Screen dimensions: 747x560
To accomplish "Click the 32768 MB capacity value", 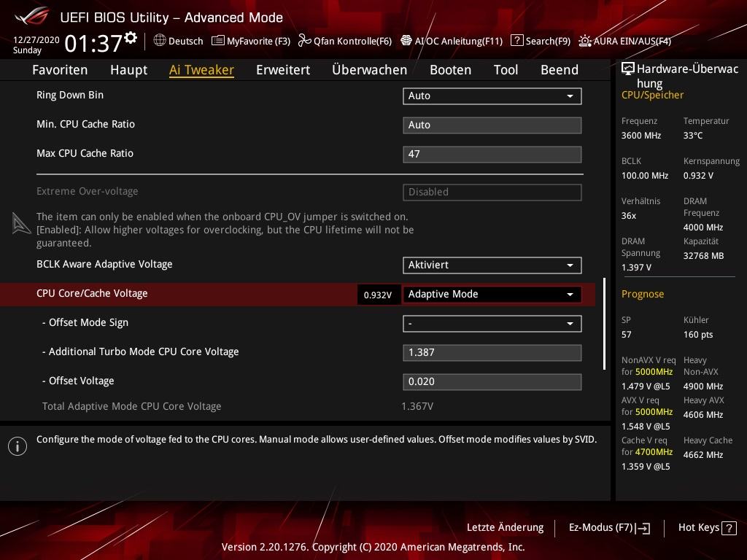I will [703, 256].
